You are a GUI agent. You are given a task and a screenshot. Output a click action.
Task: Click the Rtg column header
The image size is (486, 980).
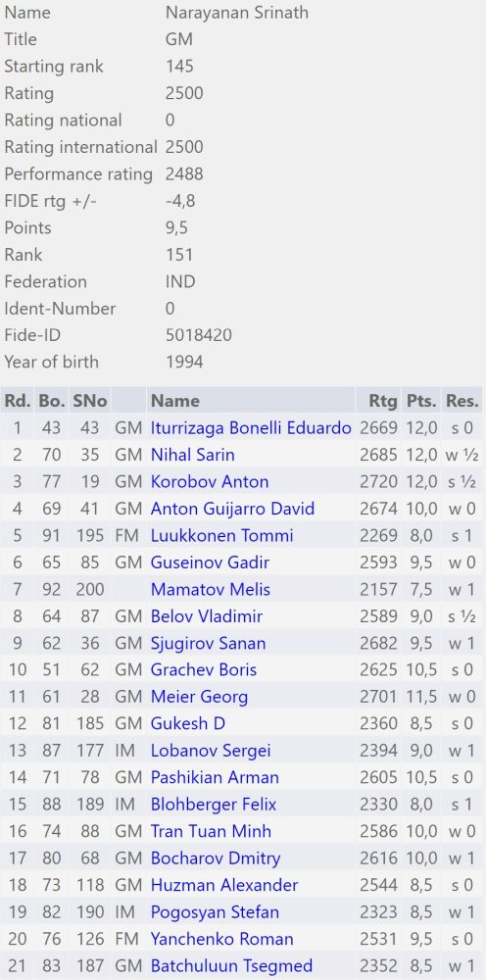click(383, 401)
